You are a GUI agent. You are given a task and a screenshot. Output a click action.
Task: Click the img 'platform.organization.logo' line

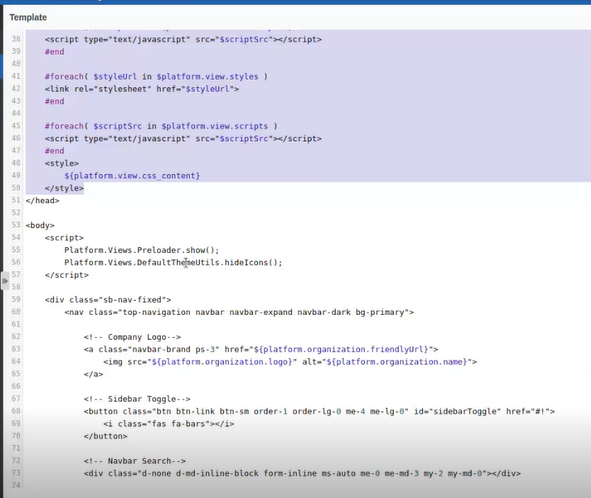coord(290,362)
